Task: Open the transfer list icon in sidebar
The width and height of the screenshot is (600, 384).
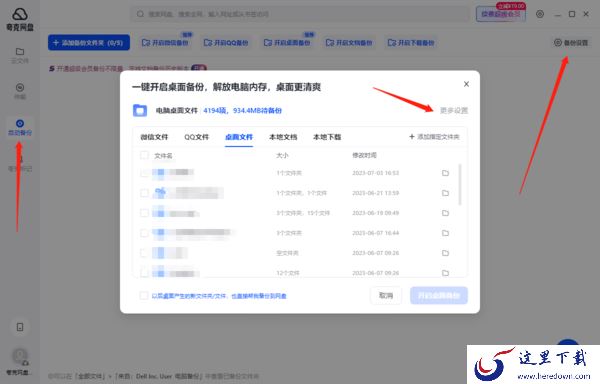Action: pos(20,91)
